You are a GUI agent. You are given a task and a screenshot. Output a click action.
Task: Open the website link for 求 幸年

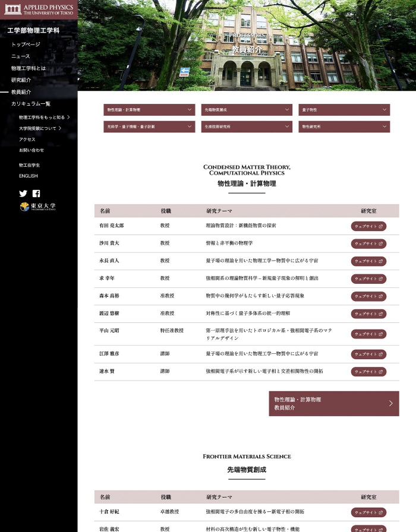click(x=368, y=279)
